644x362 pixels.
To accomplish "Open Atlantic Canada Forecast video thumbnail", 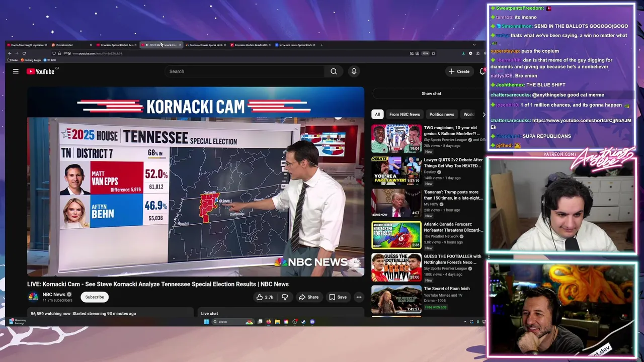I will coord(396,235).
